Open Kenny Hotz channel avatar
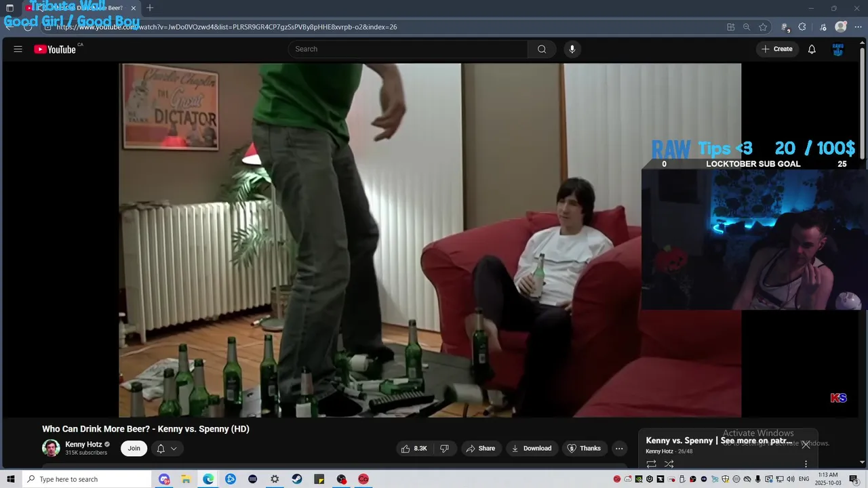The height and width of the screenshot is (488, 868). 51,448
